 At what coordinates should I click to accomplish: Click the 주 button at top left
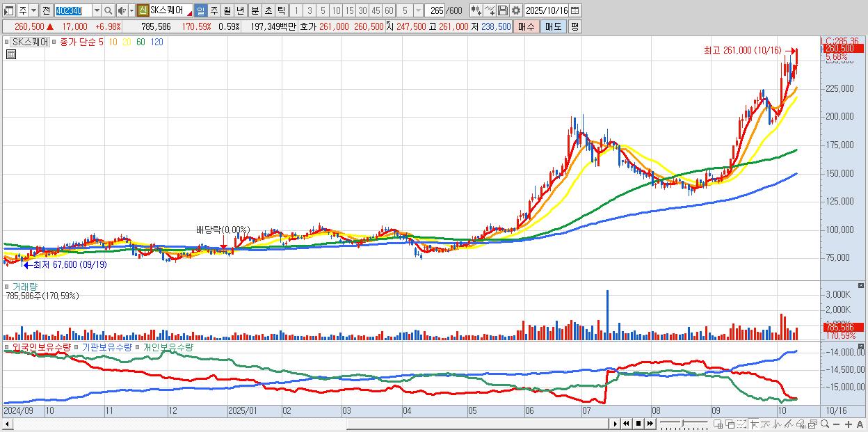(23, 10)
